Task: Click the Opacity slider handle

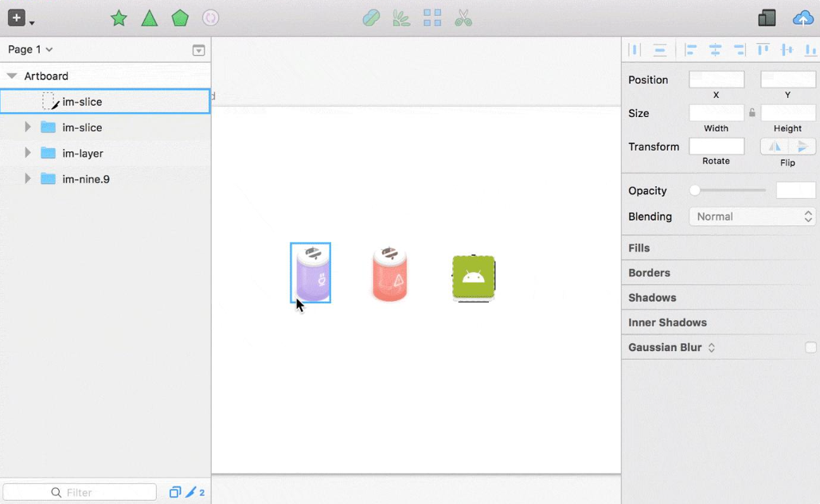Action: coord(694,190)
